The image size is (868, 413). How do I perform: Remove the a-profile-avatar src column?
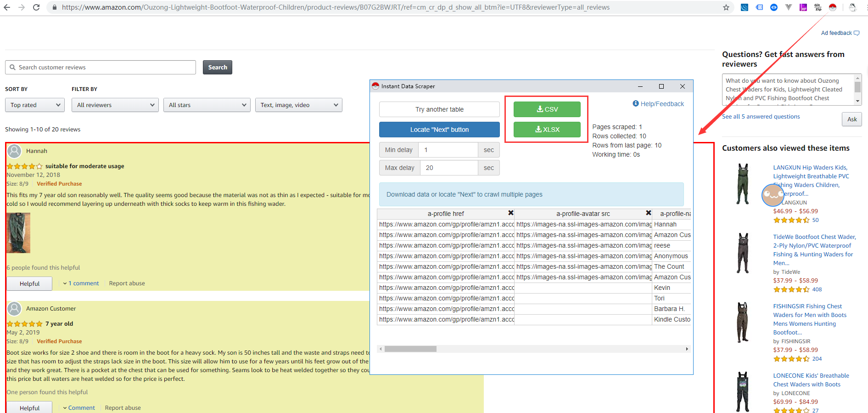648,213
